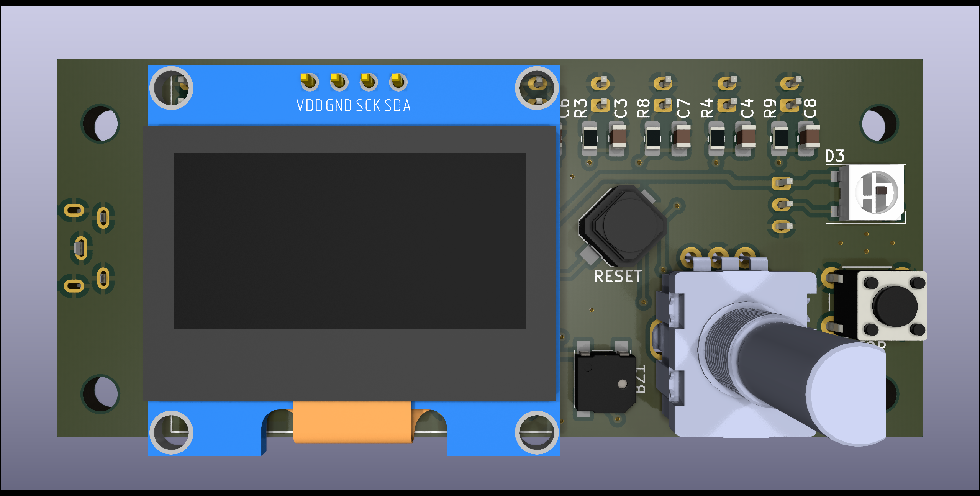
Task: Click the VDD header pin
Action: point(309,82)
